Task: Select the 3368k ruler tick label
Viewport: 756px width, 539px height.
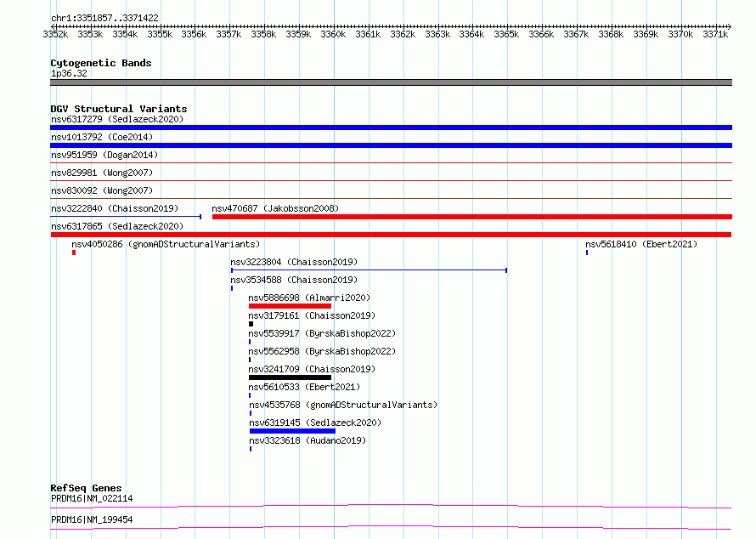Action: (611, 34)
